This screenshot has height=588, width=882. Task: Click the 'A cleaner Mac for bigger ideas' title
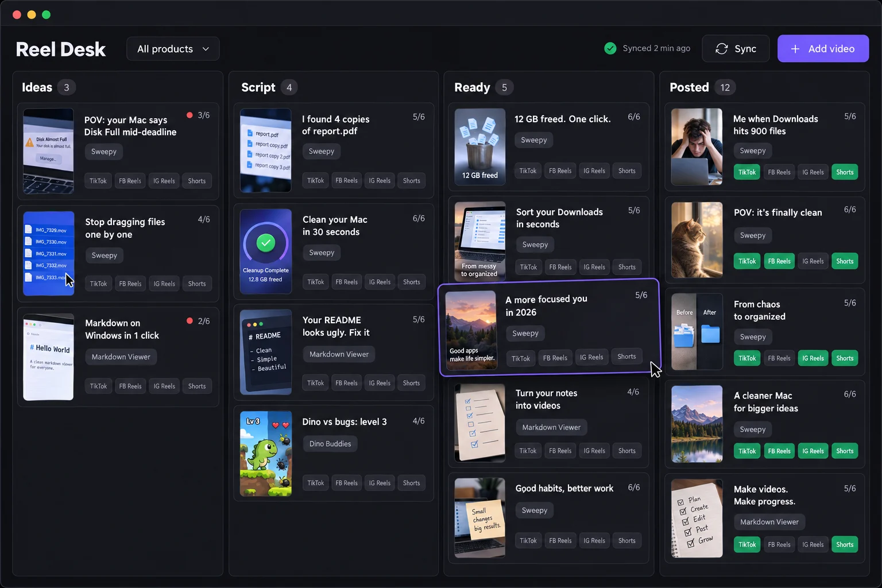click(x=766, y=402)
